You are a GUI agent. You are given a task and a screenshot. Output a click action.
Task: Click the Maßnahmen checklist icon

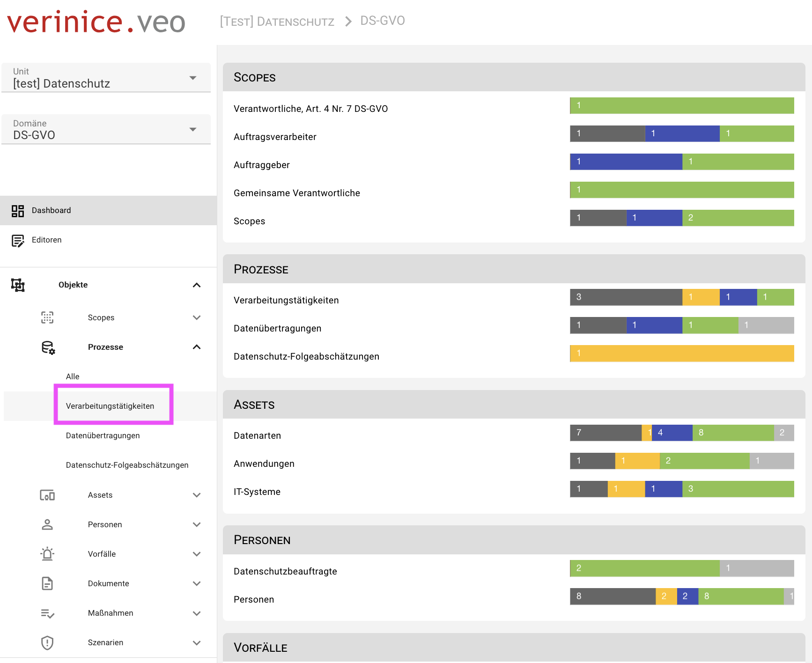coord(47,613)
